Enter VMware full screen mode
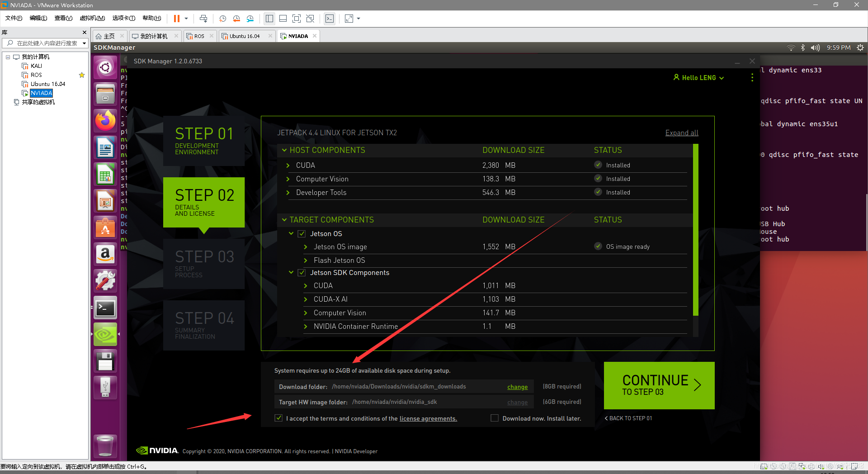The width and height of the screenshot is (868, 474). point(297,19)
